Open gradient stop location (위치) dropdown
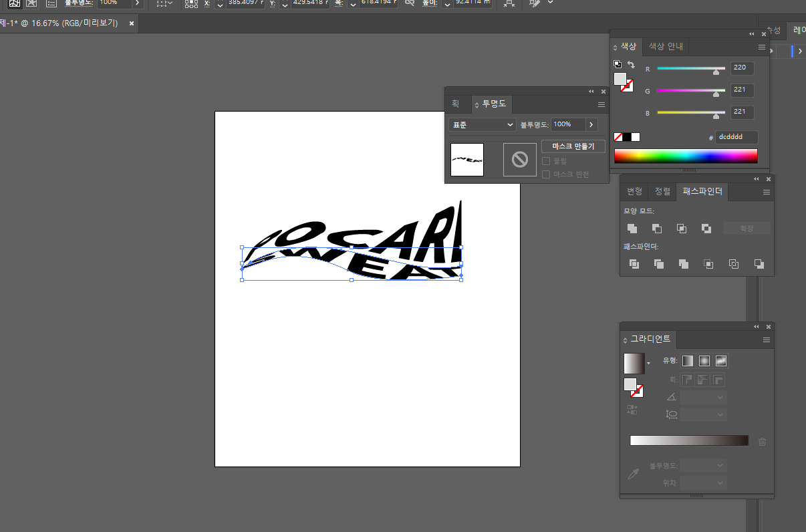The image size is (806, 532). (x=703, y=483)
